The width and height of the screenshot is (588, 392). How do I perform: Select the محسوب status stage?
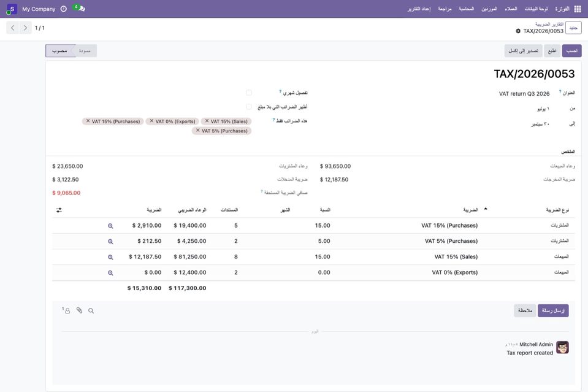[60, 51]
